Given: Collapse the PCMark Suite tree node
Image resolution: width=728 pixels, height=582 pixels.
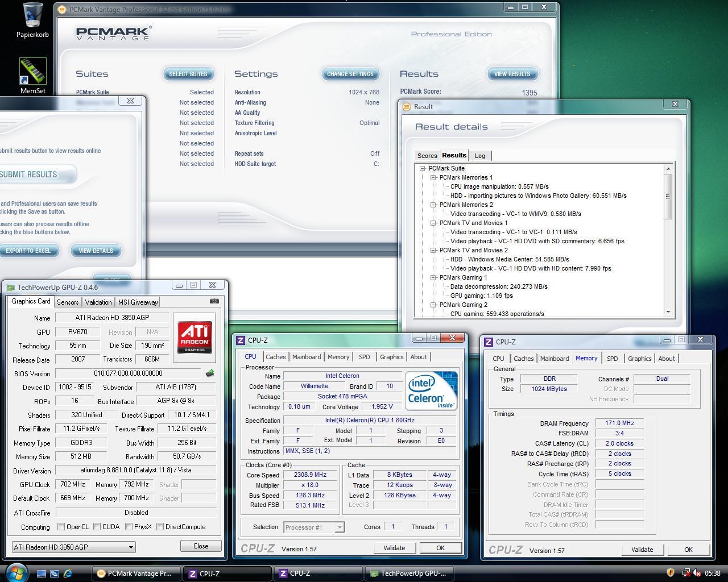Looking at the screenshot, I should 422,168.
